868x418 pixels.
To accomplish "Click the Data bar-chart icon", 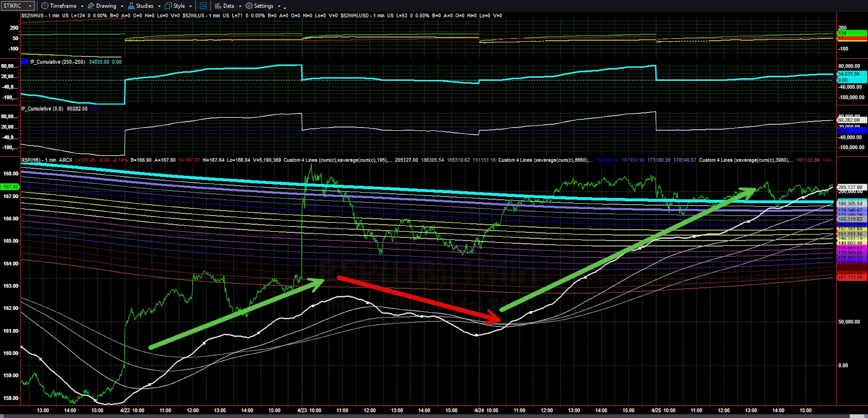I will 218,6.
